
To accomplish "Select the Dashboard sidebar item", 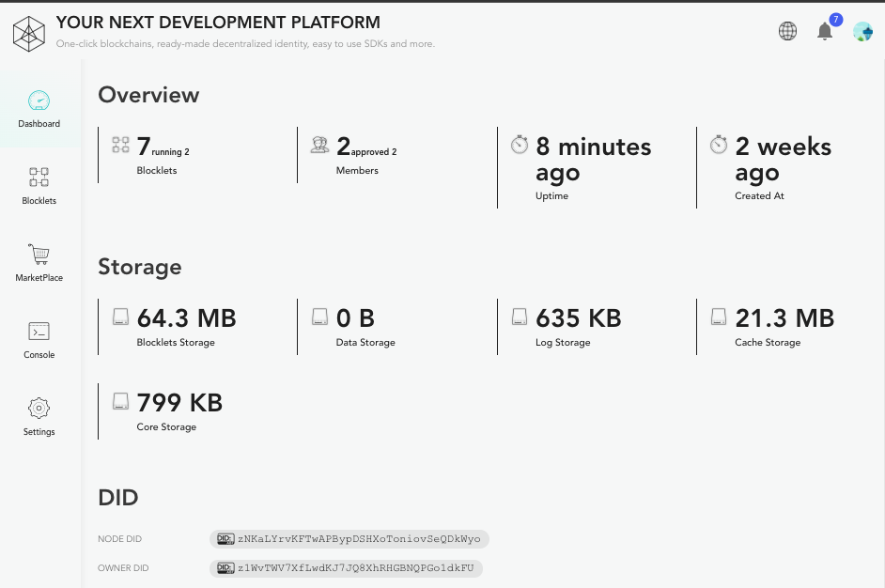I will click(x=39, y=109).
